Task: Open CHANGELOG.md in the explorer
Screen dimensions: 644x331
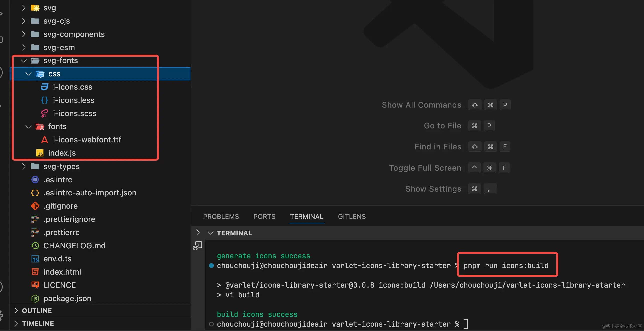Action: click(74, 246)
